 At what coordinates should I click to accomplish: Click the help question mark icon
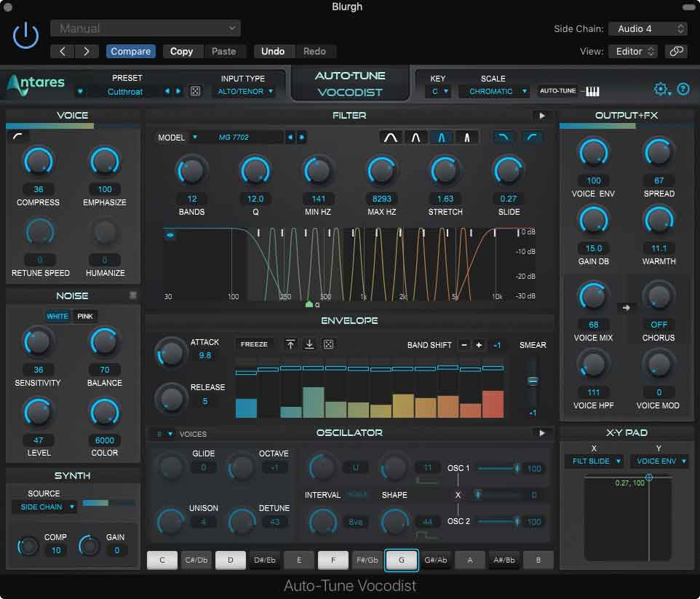point(683,89)
